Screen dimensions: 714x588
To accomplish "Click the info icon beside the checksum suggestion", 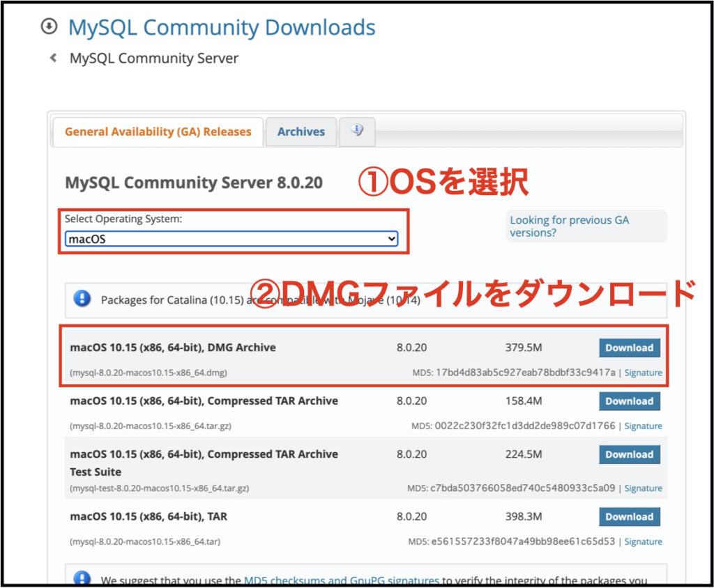I will click(x=82, y=578).
